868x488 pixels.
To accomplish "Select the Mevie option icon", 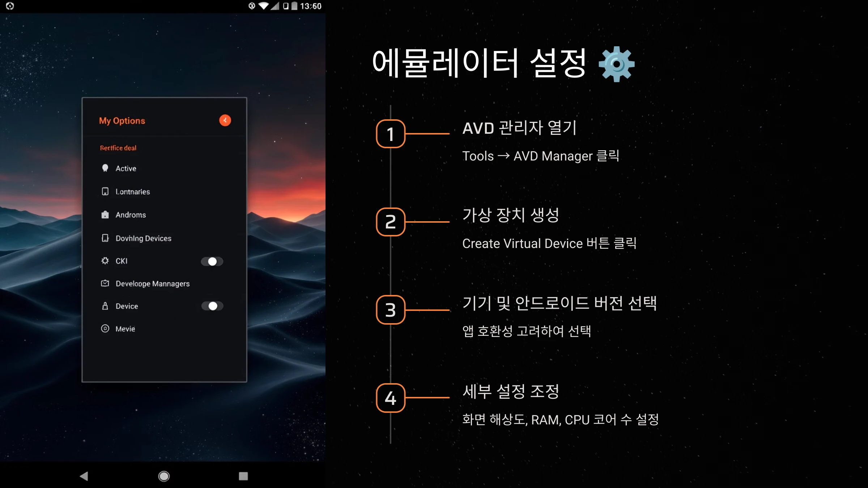I will pyautogui.click(x=106, y=329).
